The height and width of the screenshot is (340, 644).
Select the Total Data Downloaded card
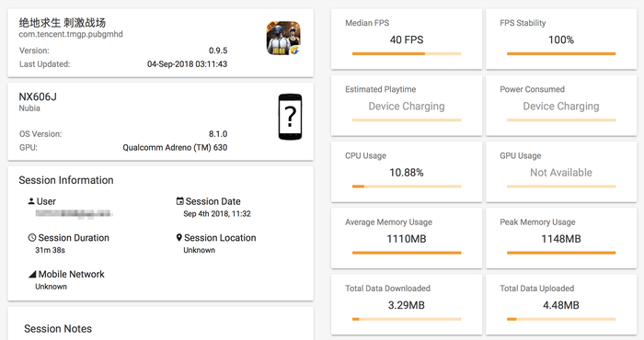pos(407,305)
